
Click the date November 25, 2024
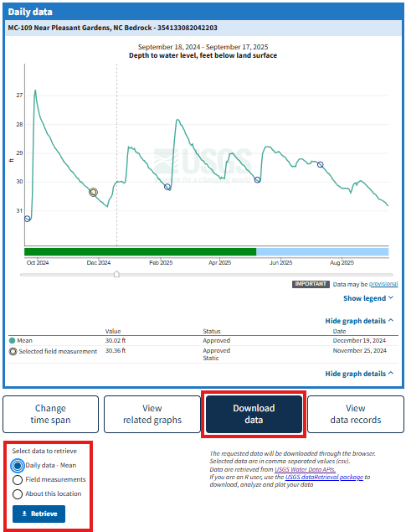pyautogui.click(x=360, y=350)
